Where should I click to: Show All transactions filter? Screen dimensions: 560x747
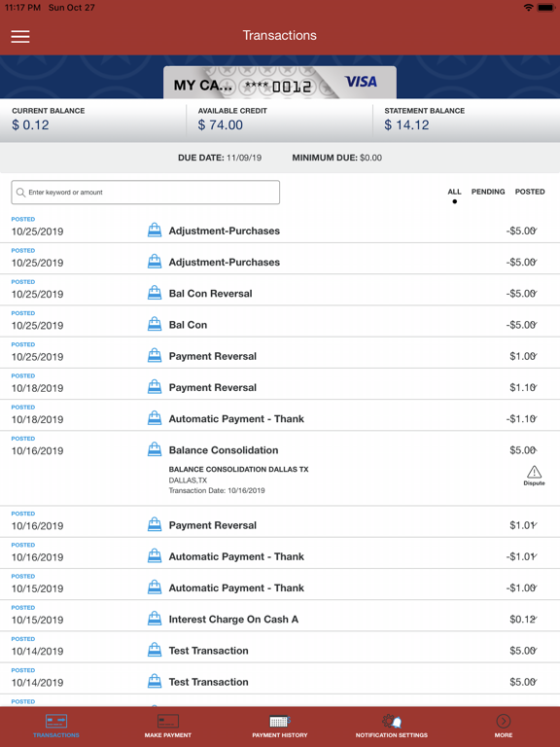tap(454, 192)
